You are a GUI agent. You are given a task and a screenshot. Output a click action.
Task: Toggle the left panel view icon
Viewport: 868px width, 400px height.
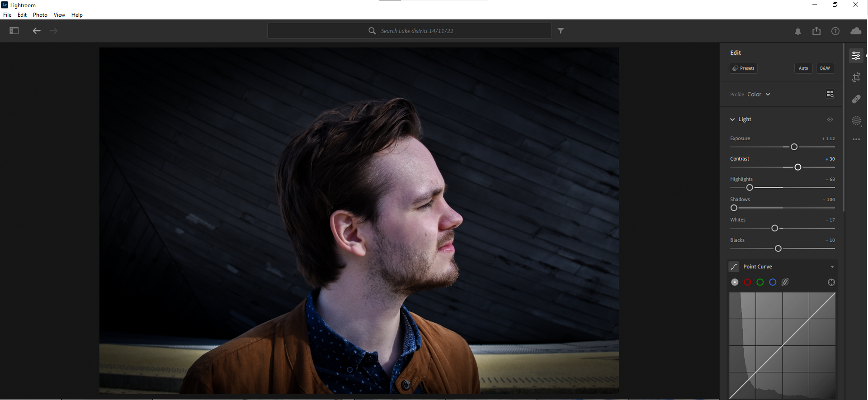[x=14, y=31]
